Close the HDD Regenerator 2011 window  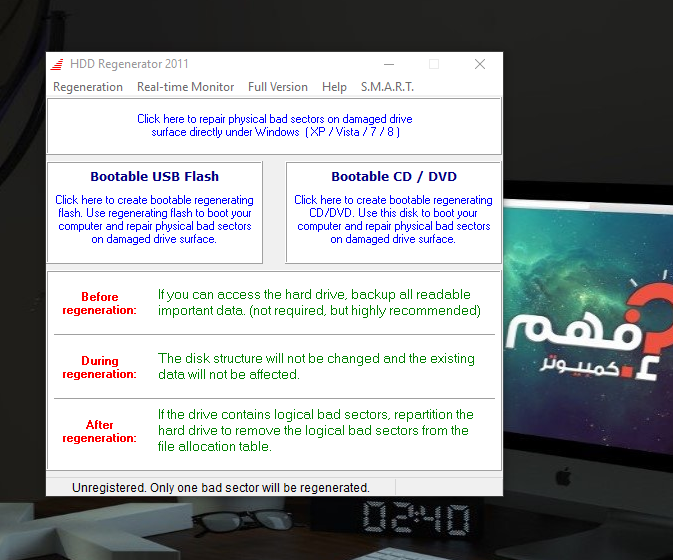click(x=480, y=64)
